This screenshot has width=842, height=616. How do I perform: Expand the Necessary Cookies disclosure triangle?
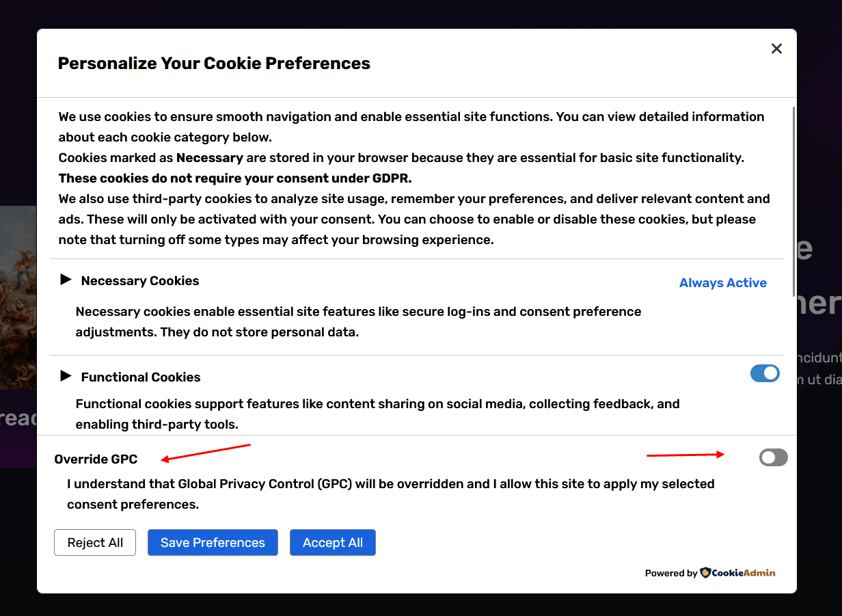pyautogui.click(x=66, y=280)
